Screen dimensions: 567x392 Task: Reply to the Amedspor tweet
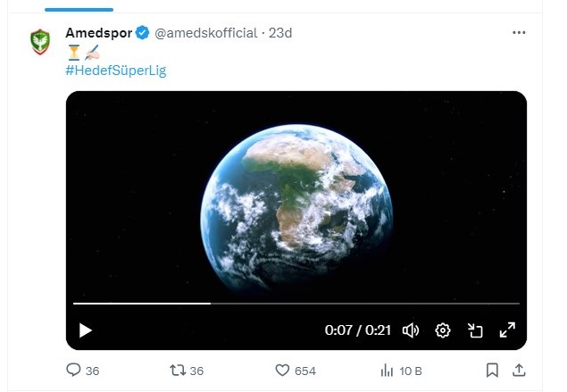pos(74,371)
